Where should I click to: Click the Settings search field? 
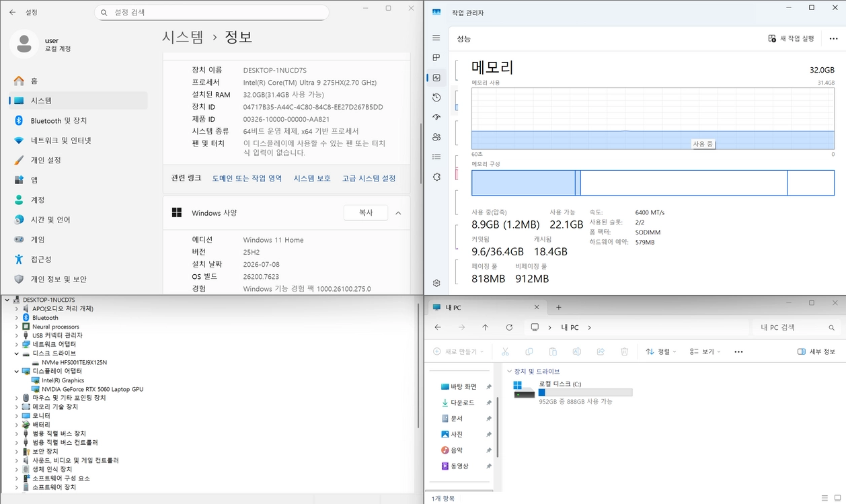pyautogui.click(x=211, y=12)
